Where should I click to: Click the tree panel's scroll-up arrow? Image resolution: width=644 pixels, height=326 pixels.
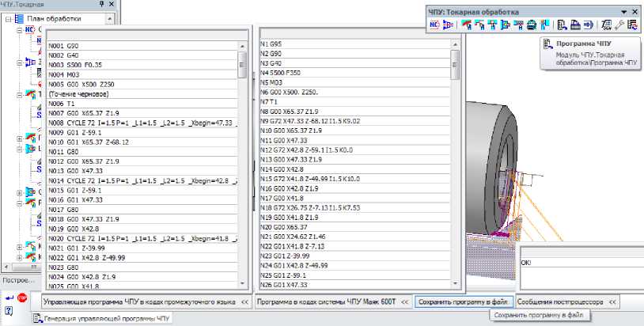[110, 18]
